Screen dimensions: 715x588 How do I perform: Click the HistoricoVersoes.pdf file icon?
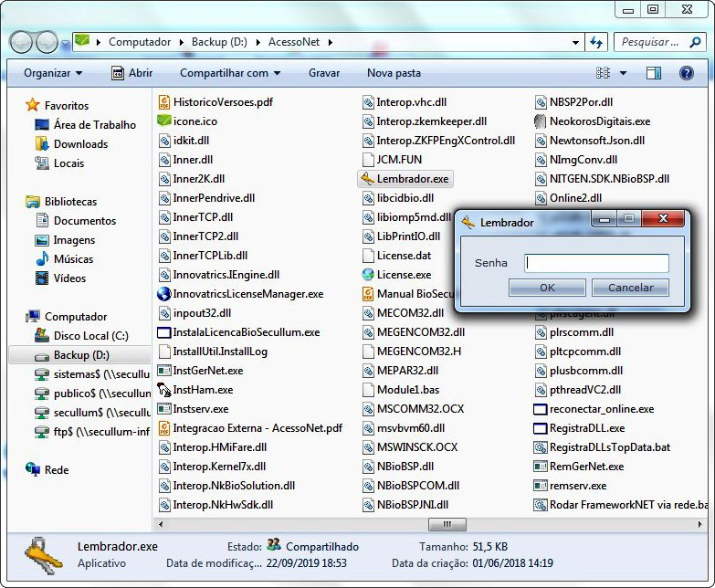point(164,102)
